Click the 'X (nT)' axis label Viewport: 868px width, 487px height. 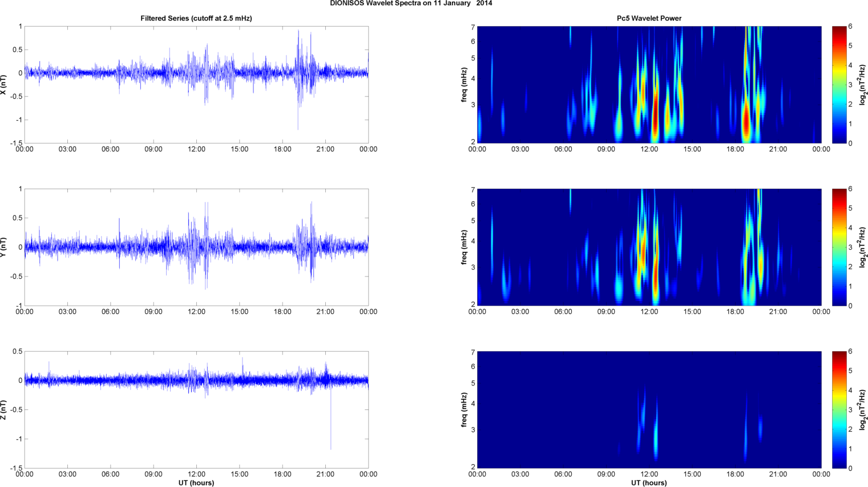[x=4, y=85]
